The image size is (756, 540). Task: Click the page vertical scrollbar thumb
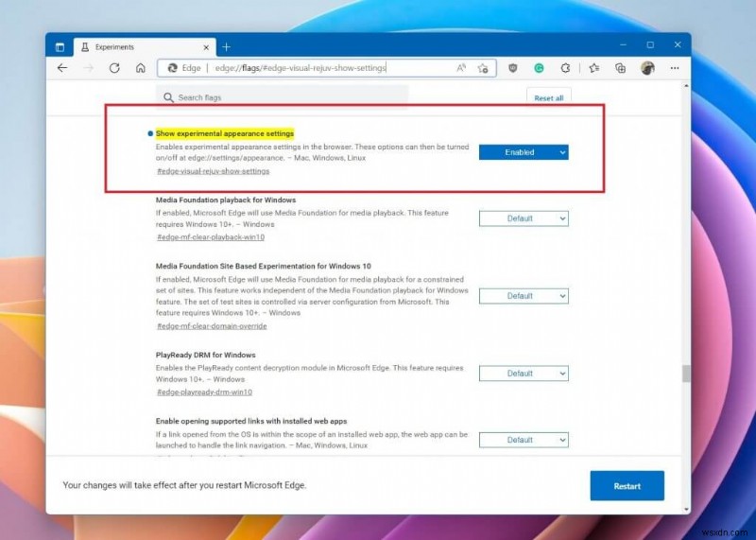(686, 374)
